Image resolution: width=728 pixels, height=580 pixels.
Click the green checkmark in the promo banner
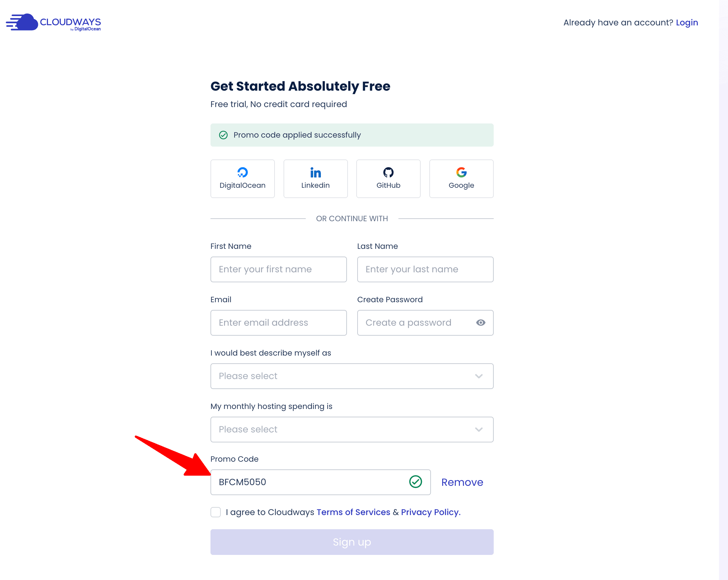[x=224, y=135]
